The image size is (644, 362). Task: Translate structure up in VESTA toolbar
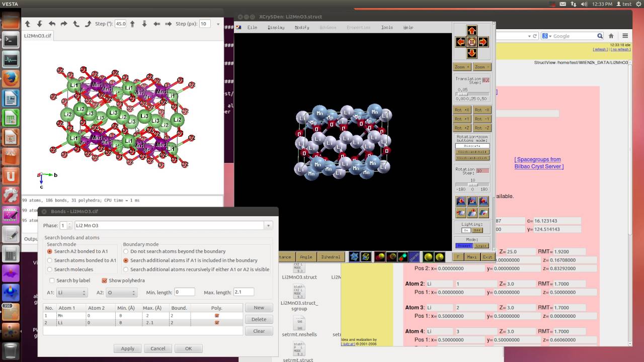pos(132,24)
